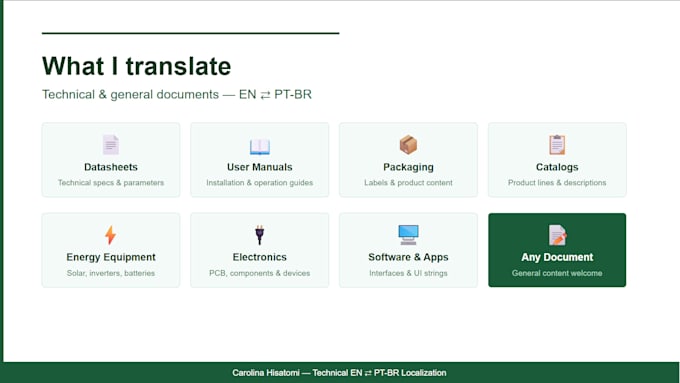Click the Carolina Hisatomi footer text
This screenshot has width=680, height=383.
click(x=339, y=373)
